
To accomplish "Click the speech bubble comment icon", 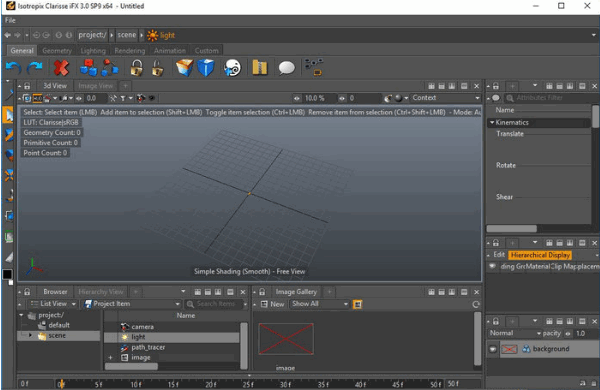I will [x=287, y=68].
